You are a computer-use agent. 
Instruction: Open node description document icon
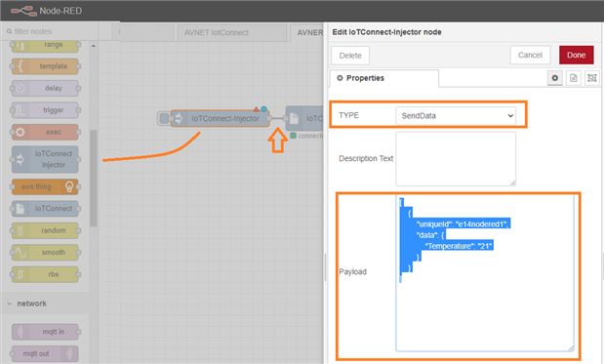pos(574,78)
